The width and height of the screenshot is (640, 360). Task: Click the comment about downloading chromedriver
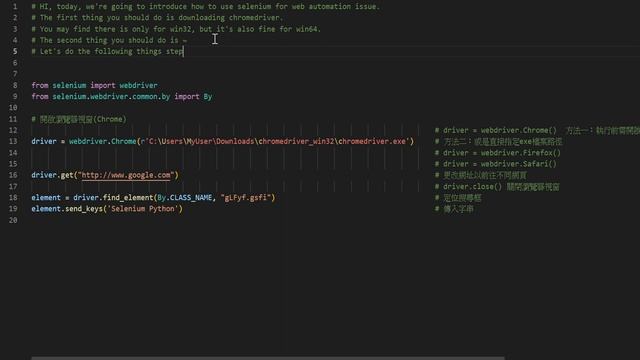pos(157,18)
